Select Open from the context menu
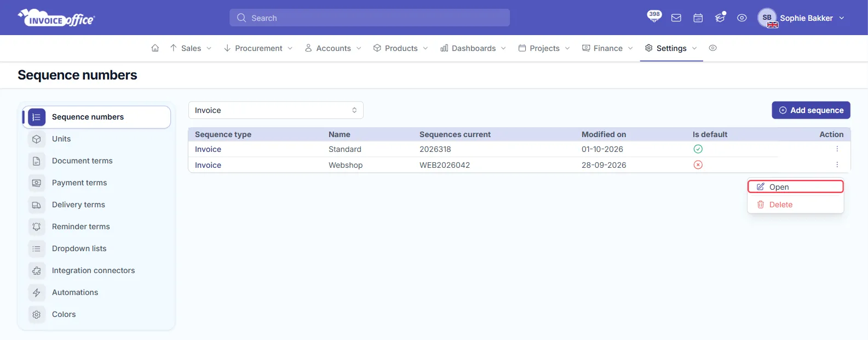The width and height of the screenshot is (868, 340). click(795, 187)
